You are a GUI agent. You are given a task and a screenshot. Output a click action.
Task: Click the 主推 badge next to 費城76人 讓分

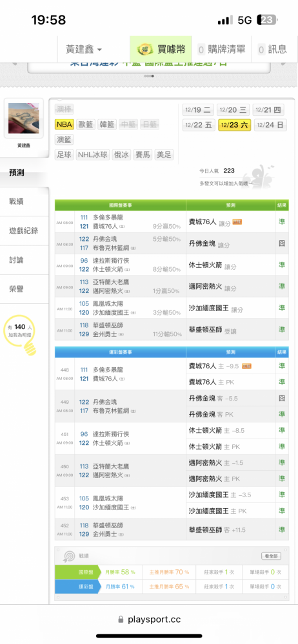coord(237,222)
